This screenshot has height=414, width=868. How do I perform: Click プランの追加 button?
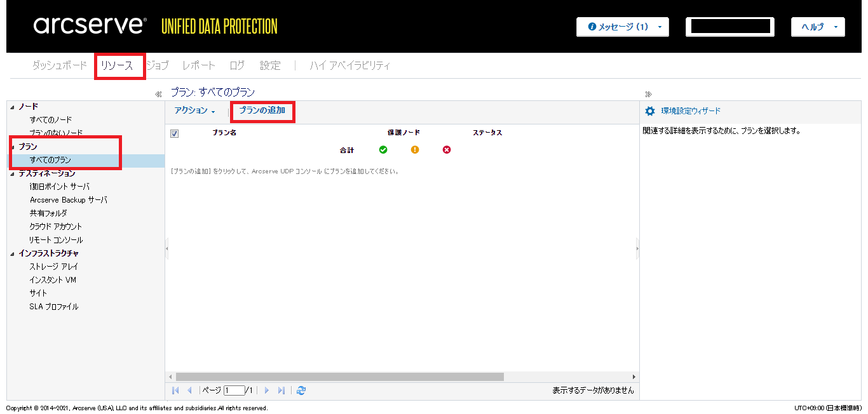262,110
